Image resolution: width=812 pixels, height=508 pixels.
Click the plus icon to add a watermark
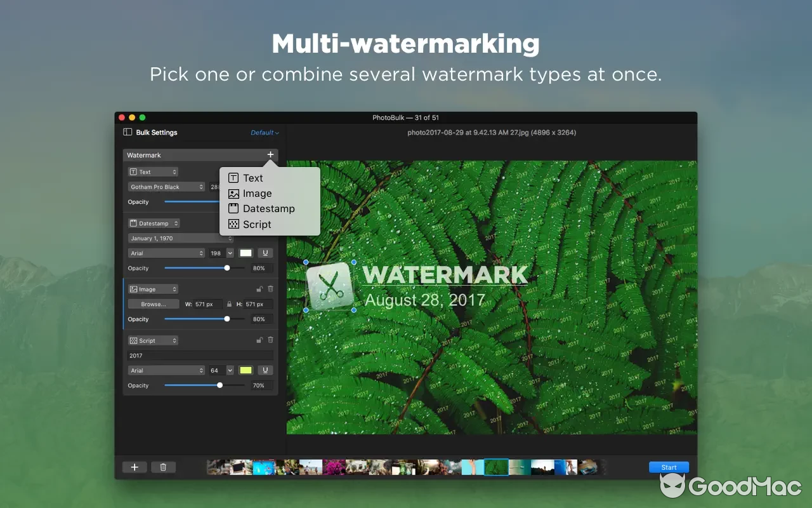tap(270, 154)
